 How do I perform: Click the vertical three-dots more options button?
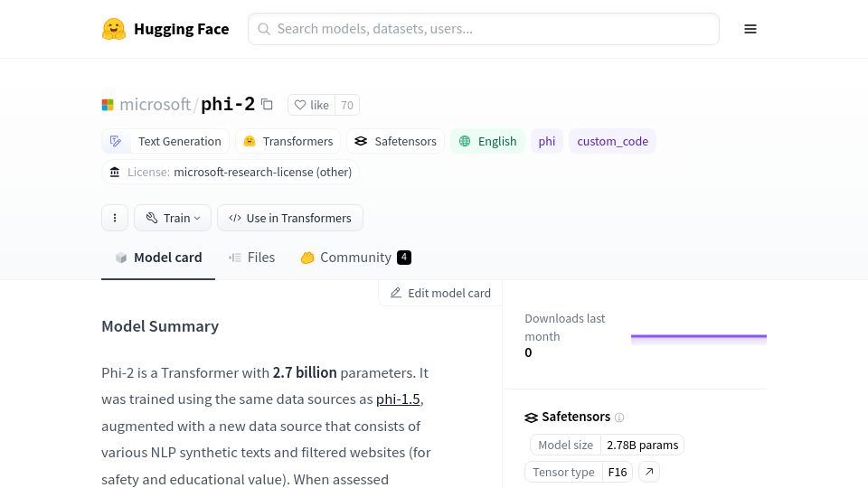[x=115, y=218]
